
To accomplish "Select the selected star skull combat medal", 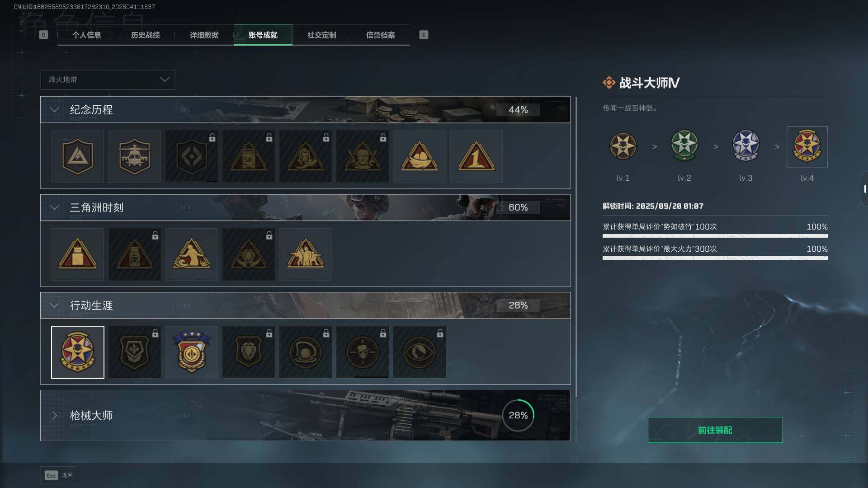I will (78, 352).
